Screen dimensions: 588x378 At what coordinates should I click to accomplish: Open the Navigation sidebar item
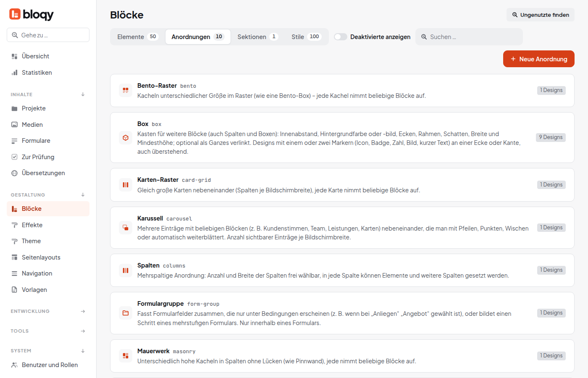[48, 273]
